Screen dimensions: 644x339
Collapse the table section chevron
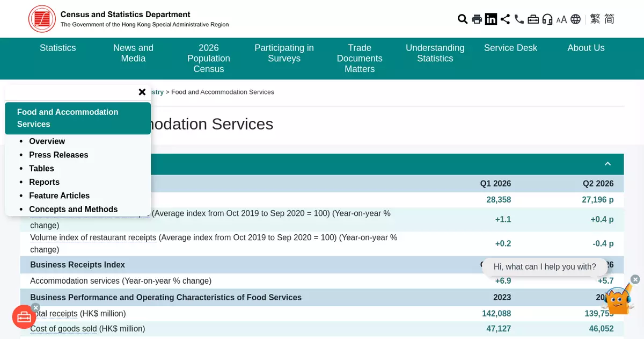tap(608, 164)
